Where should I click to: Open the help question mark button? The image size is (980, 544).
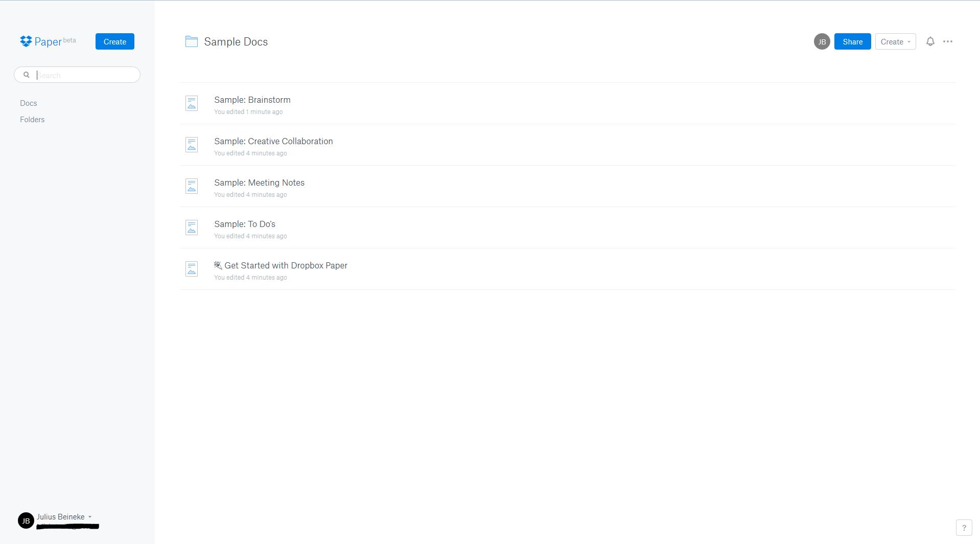pos(964,528)
